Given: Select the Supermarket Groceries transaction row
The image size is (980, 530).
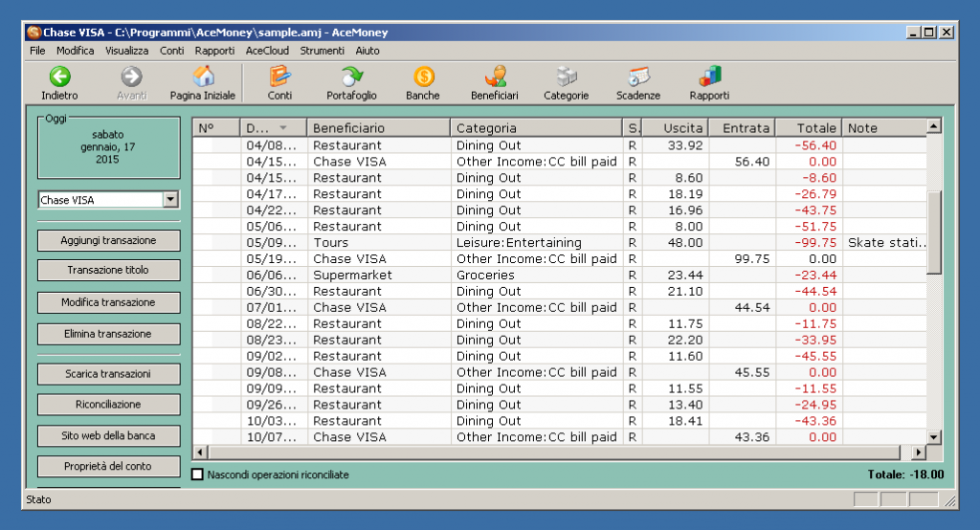Looking at the screenshot, I should point(479,276).
